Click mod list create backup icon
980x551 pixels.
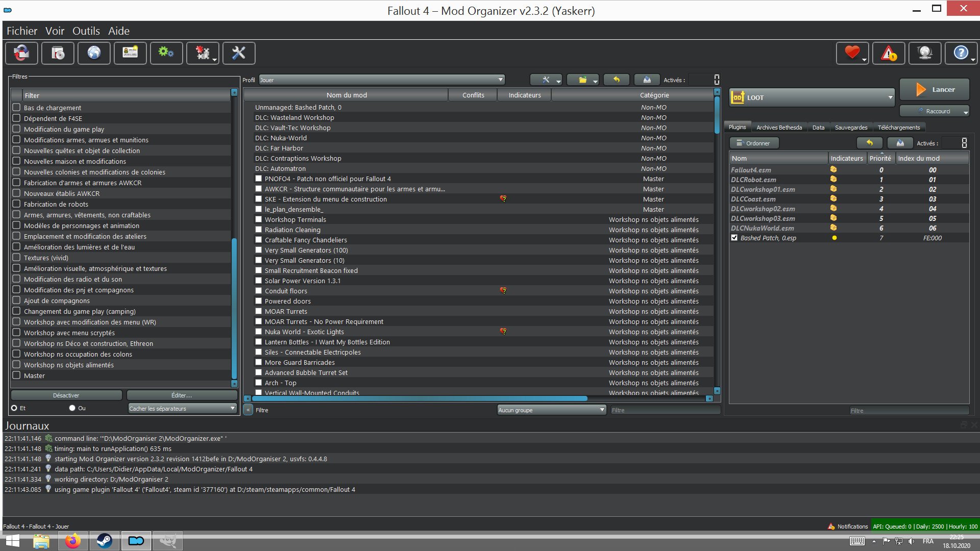647,80
